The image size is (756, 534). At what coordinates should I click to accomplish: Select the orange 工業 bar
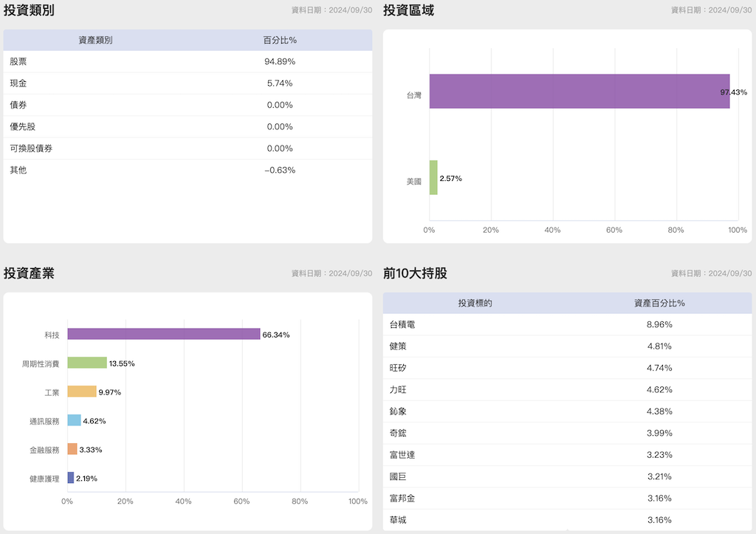[x=82, y=391]
